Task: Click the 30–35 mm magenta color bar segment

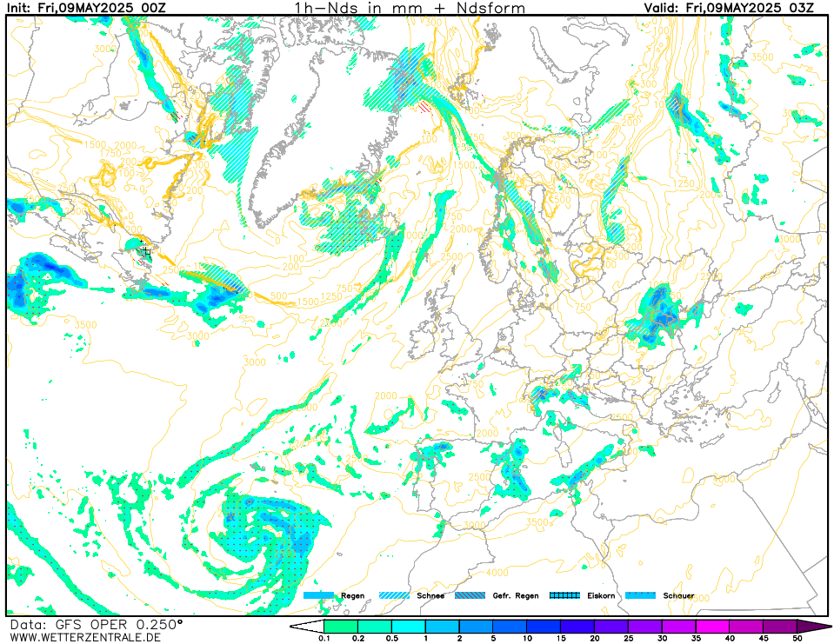Action: click(678, 626)
